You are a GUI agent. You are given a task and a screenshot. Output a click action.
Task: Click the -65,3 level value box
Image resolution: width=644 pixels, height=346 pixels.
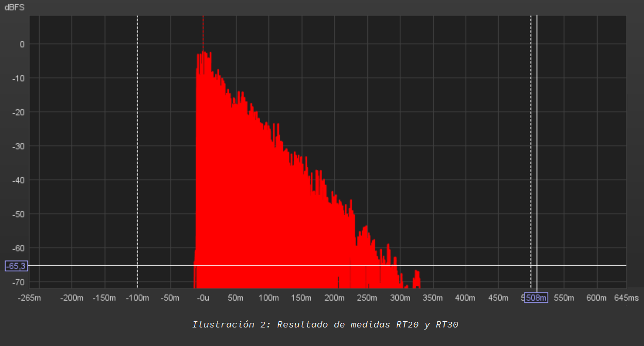16,266
